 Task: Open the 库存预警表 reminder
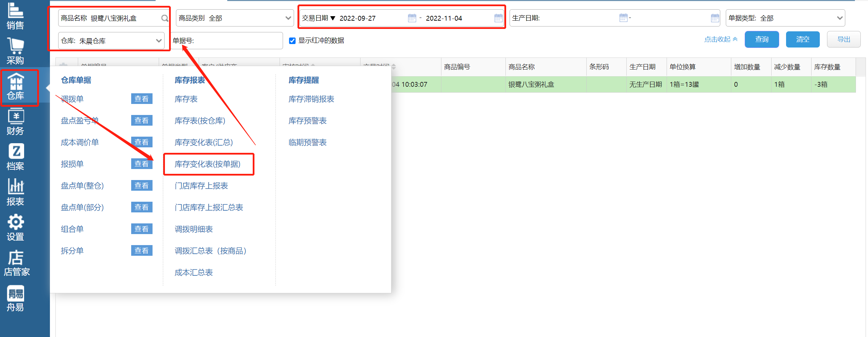coord(307,121)
